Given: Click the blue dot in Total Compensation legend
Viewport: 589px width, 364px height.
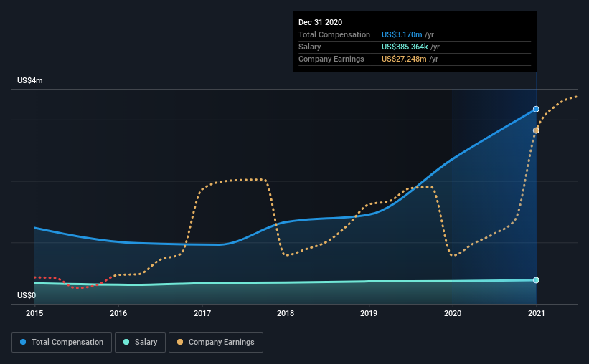Looking at the screenshot, I should [x=23, y=342].
